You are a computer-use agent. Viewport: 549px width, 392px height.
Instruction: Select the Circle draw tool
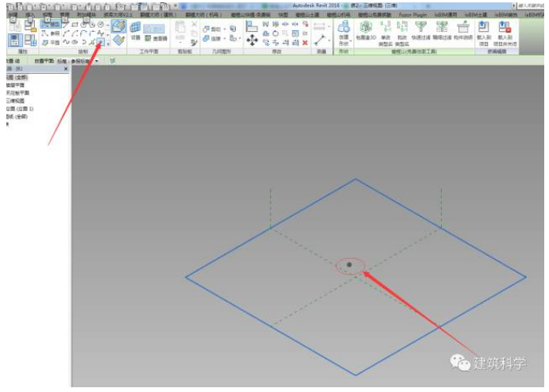coord(101,25)
